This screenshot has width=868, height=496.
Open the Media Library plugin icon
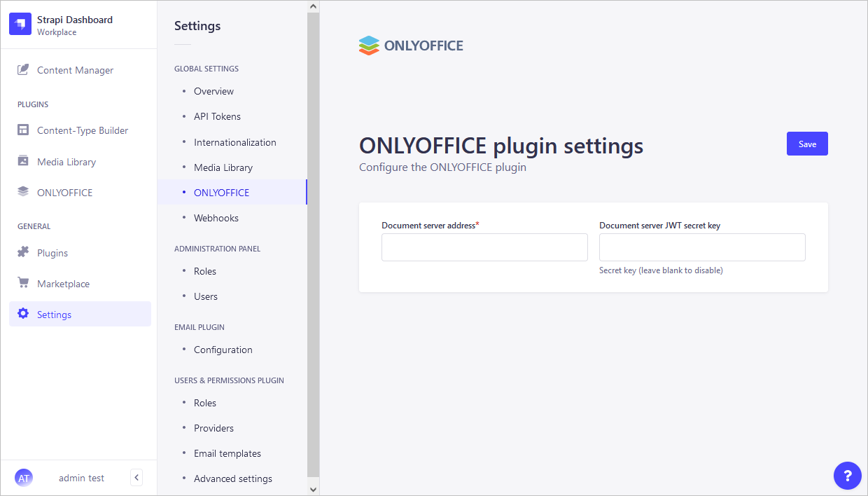pyautogui.click(x=24, y=161)
